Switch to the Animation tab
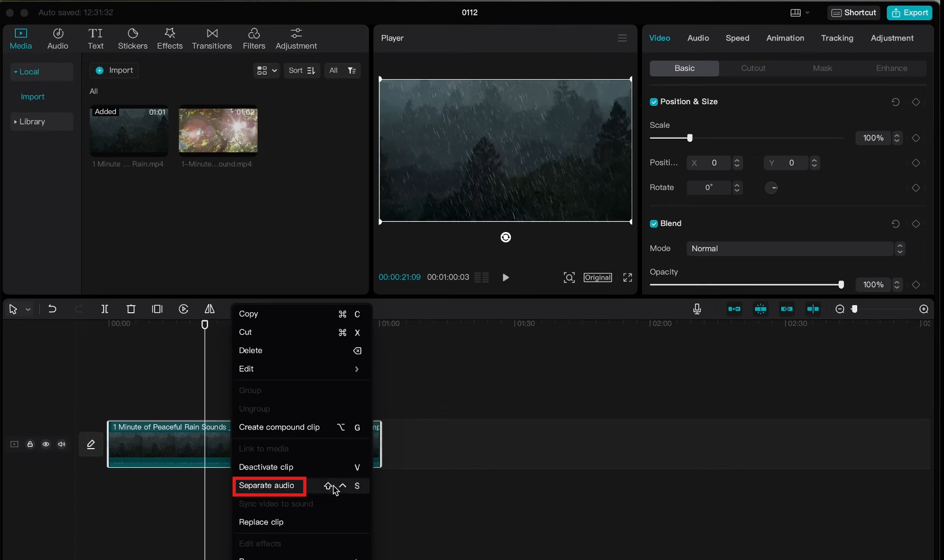 pyautogui.click(x=785, y=38)
